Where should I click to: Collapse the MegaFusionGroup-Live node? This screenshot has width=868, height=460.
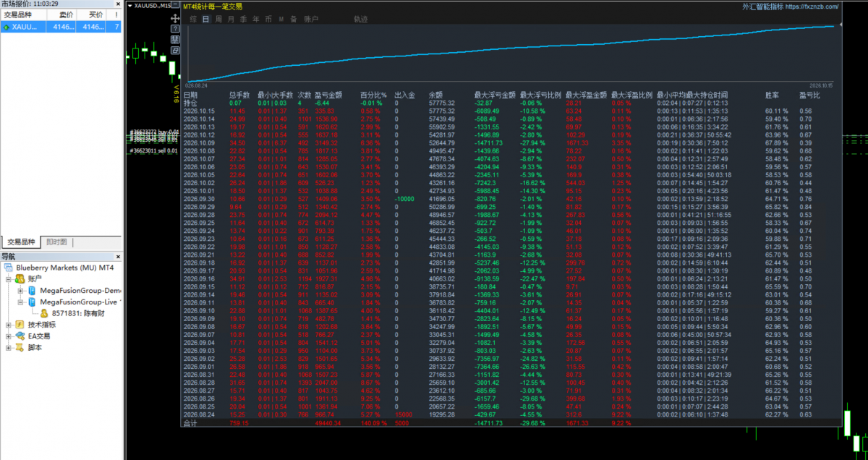[x=20, y=302]
